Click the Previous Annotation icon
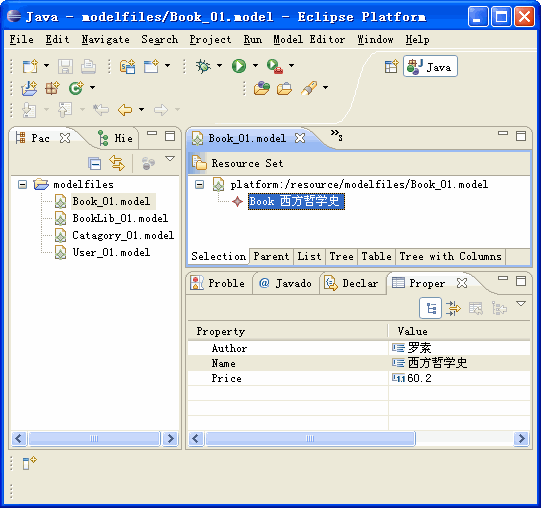This screenshot has height=508, width=541. 65,110
